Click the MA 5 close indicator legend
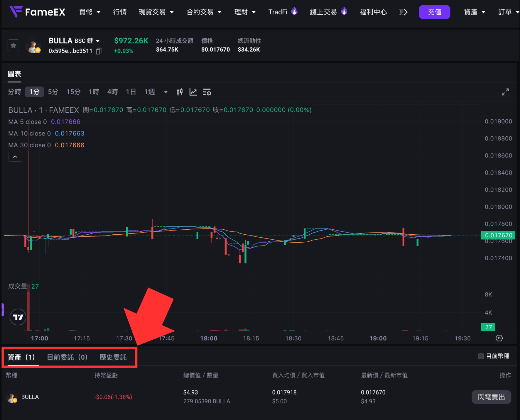 (x=44, y=122)
